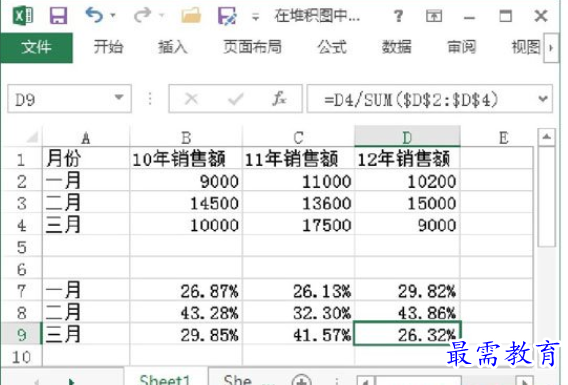Select column D header
Image resolution: width=568 pixels, height=385 pixels.
coord(407,137)
